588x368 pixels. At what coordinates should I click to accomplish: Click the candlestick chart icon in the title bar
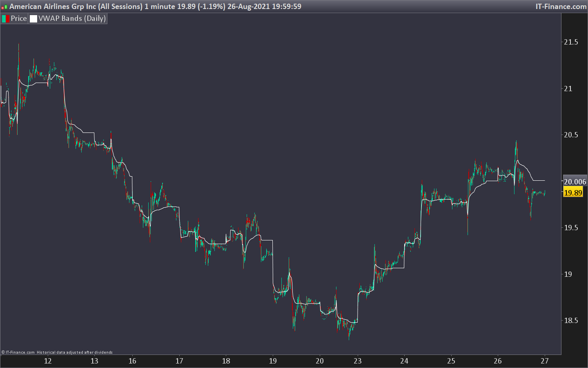(4, 7)
